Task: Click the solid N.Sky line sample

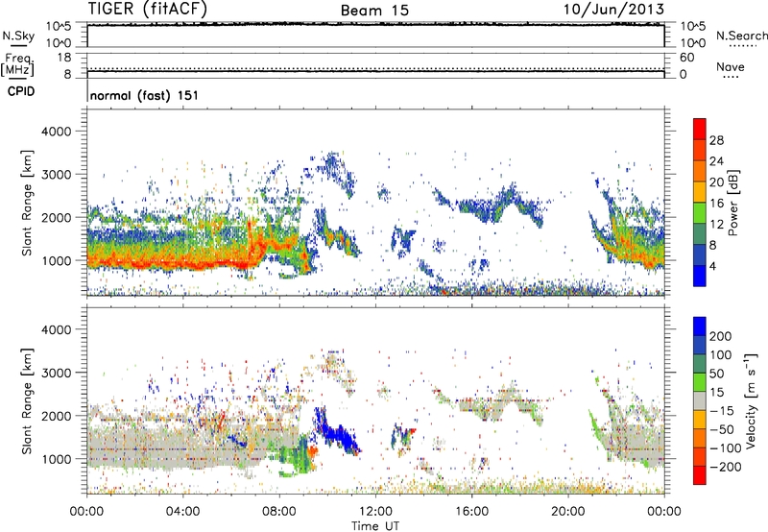Action: click(17, 45)
